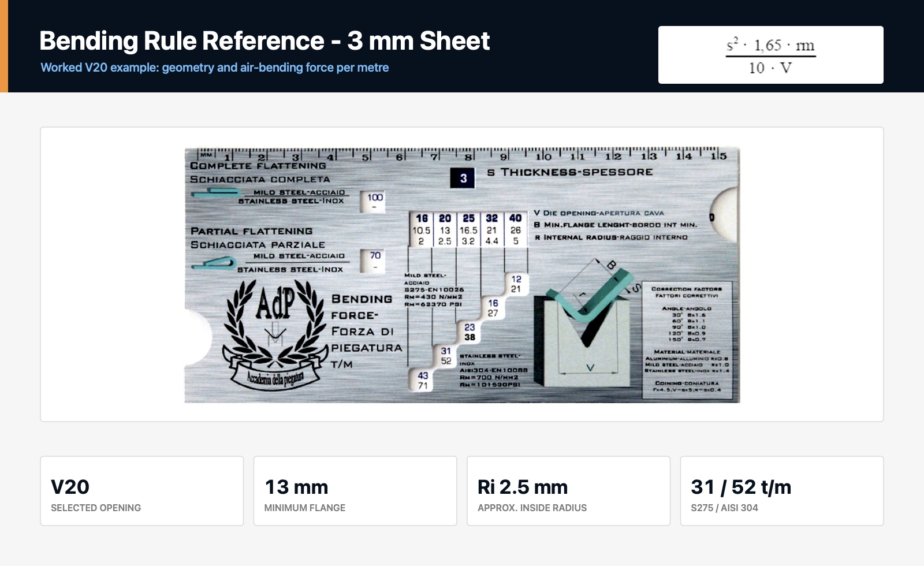The image size is (924, 566).
Task: Click the "V20" card value
Action: point(70,487)
